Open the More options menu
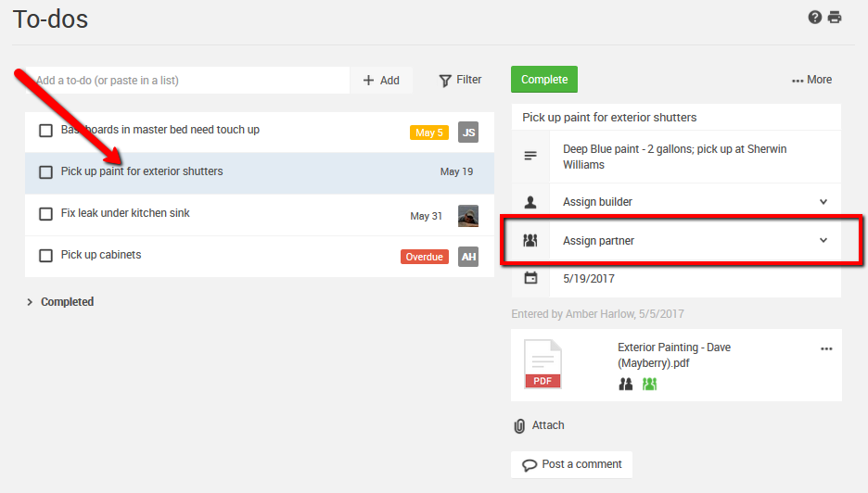 click(811, 80)
